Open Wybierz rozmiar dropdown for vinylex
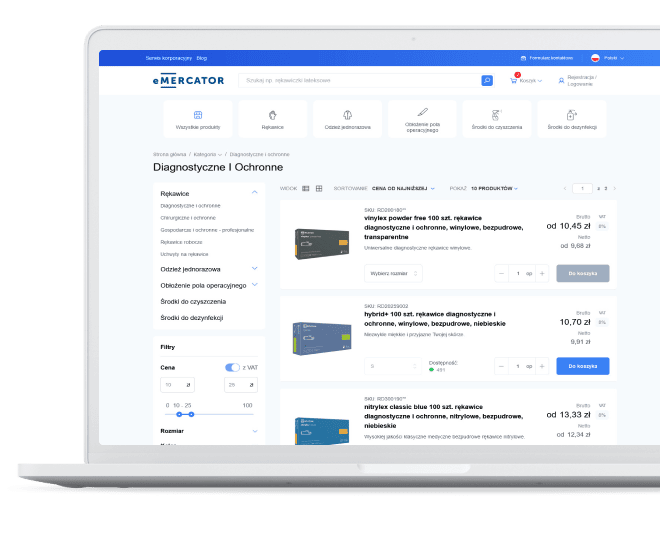Image resolution: width=660 pixels, height=535 pixels. pyautogui.click(x=393, y=274)
